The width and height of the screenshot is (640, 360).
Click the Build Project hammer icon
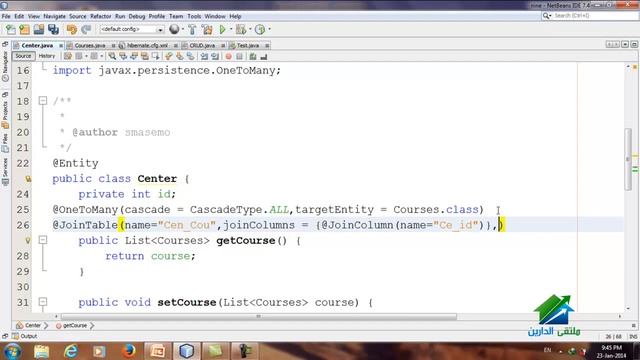[192, 29]
